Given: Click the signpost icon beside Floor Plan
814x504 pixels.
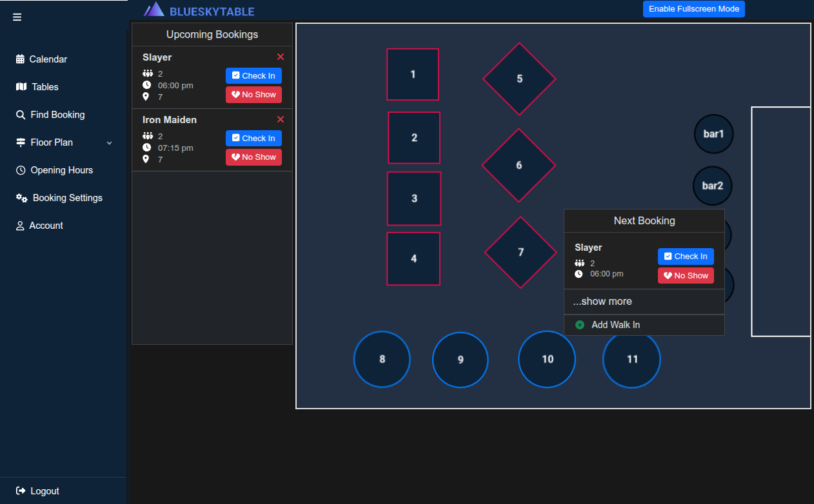Looking at the screenshot, I should pyautogui.click(x=21, y=142).
